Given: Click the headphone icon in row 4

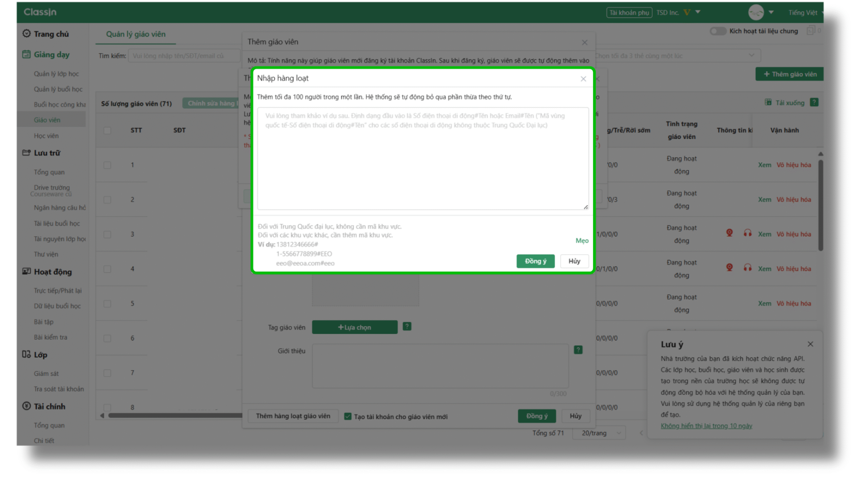Looking at the screenshot, I should (747, 268).
